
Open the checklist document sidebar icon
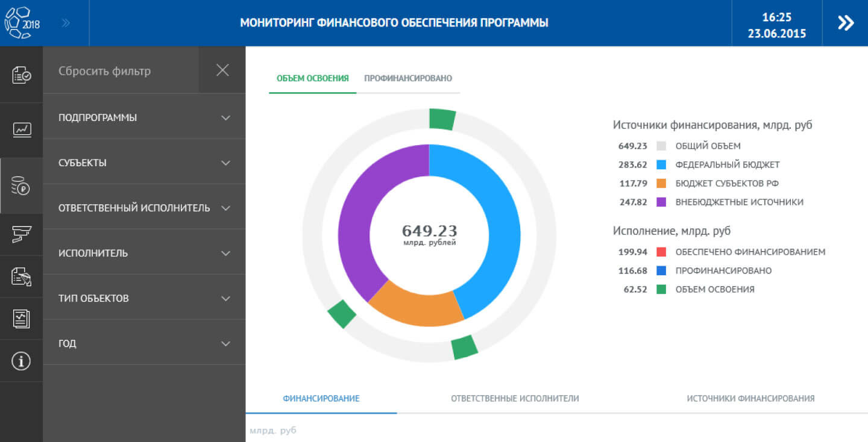(22, 75)
